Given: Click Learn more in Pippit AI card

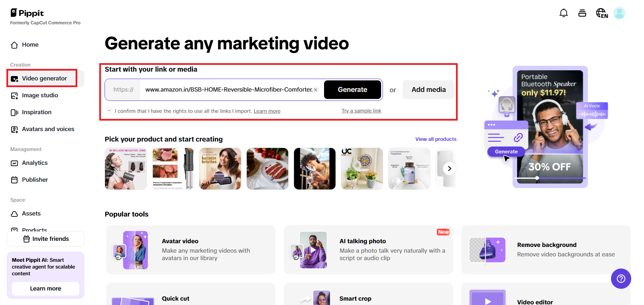Looking at the screenshot, I should [x=46, y=288].
